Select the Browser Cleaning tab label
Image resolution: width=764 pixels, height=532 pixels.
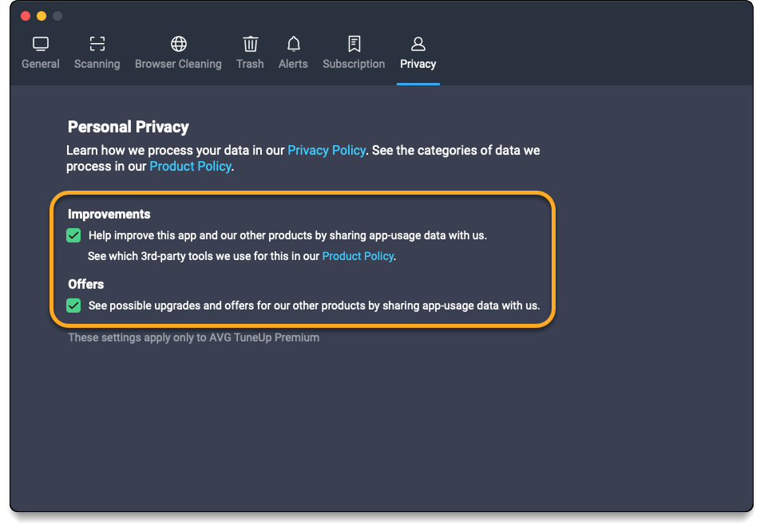178,64
